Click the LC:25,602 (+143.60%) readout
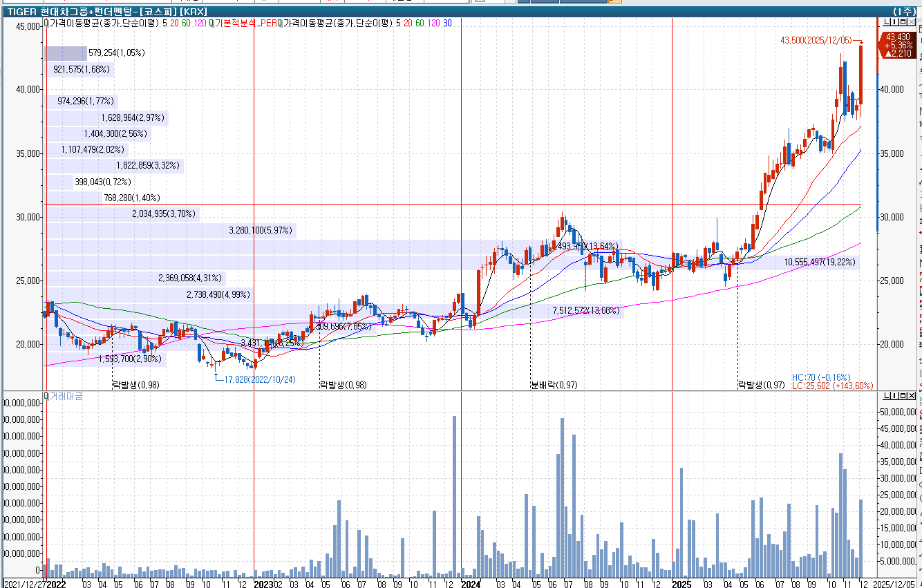The height and width of the screenshot is (588, 922). (832, 386)
